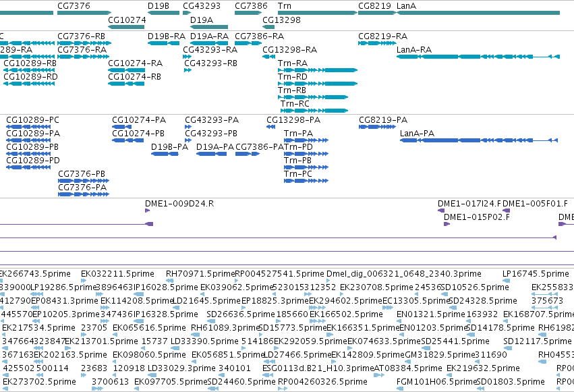Select the D19A-PA protein label

215,147
